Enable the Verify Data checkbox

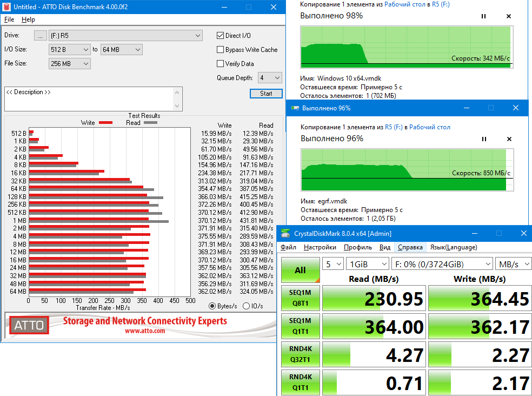(220, 63)
